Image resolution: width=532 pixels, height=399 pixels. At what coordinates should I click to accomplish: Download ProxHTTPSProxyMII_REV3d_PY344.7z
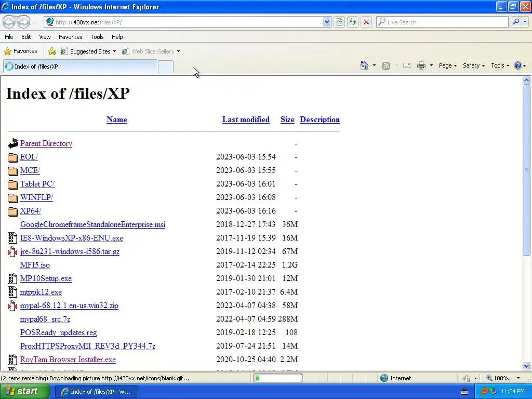87,346
